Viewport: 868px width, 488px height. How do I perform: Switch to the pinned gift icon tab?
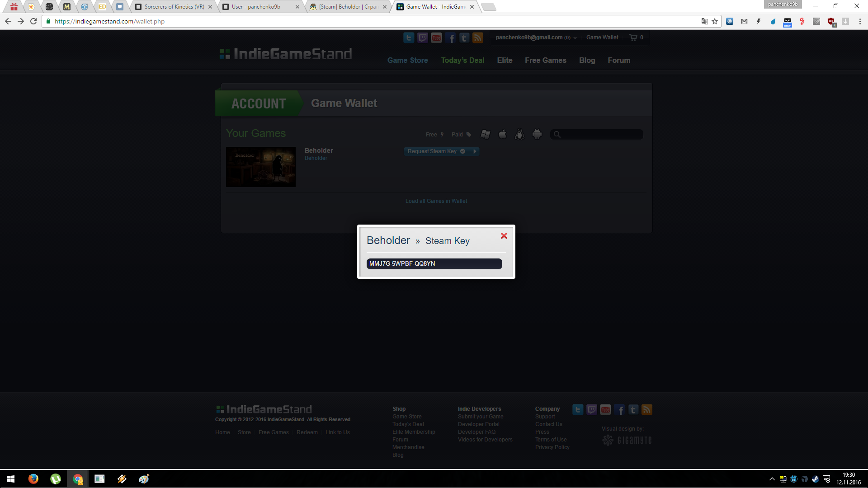(x=14, y=7)
